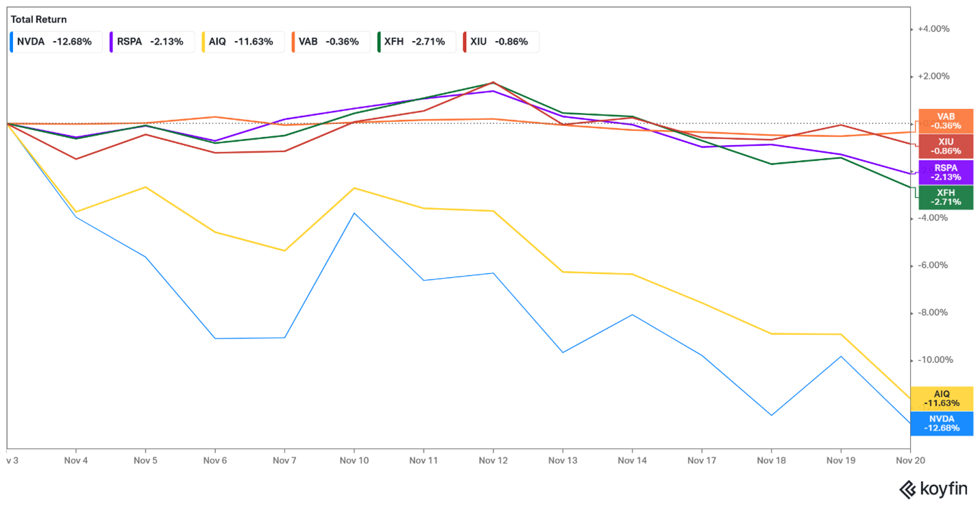The image size is (980, 506).
Task: Select the Nov 20 date axis label
Action: (910, 461)
